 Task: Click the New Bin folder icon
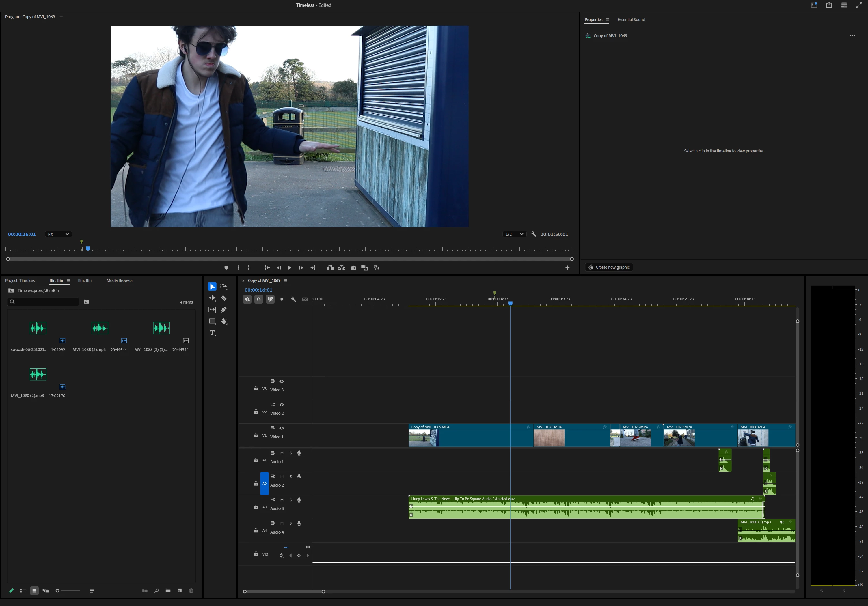click(168, 590)
